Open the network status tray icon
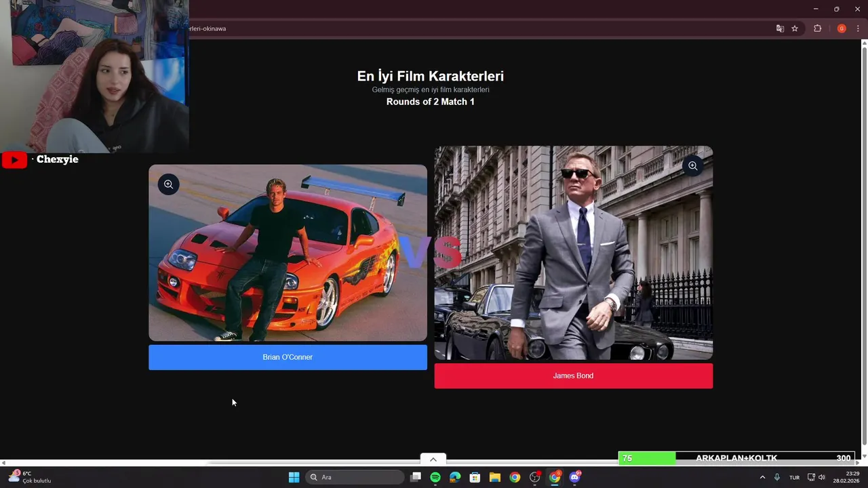This screenshot has height=488, width=868. click(x=811, y=477)
